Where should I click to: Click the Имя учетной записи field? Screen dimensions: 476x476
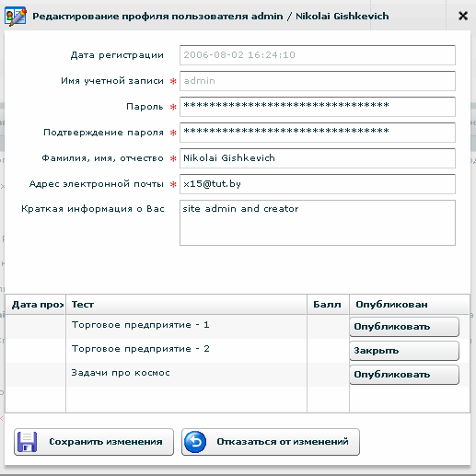click(x=318, y=81)
